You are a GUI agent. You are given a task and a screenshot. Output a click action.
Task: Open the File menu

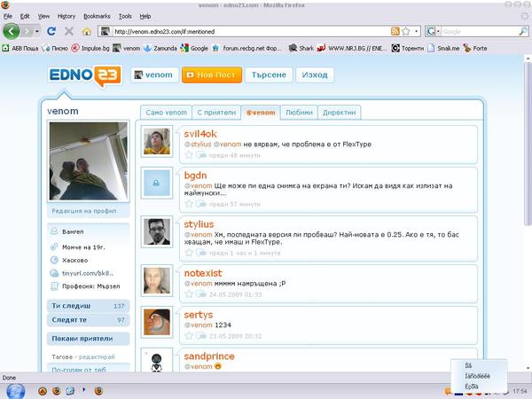(x=7, y=16)
